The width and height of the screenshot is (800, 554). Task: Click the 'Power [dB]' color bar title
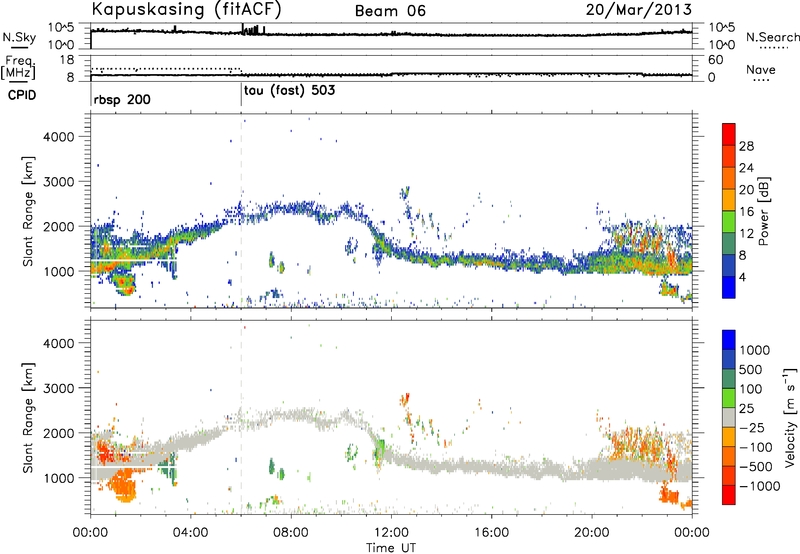pyautogui.click(x=764, y=211)
